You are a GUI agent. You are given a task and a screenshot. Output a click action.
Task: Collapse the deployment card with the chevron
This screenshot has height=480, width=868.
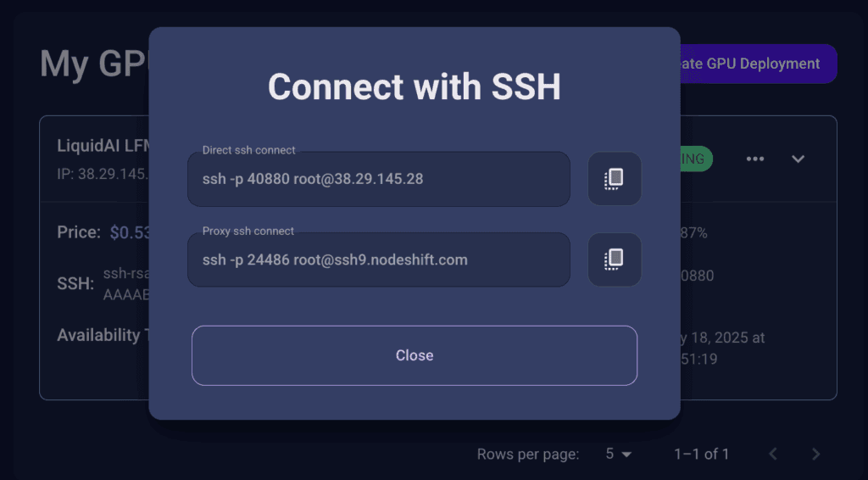click(798, 159)
